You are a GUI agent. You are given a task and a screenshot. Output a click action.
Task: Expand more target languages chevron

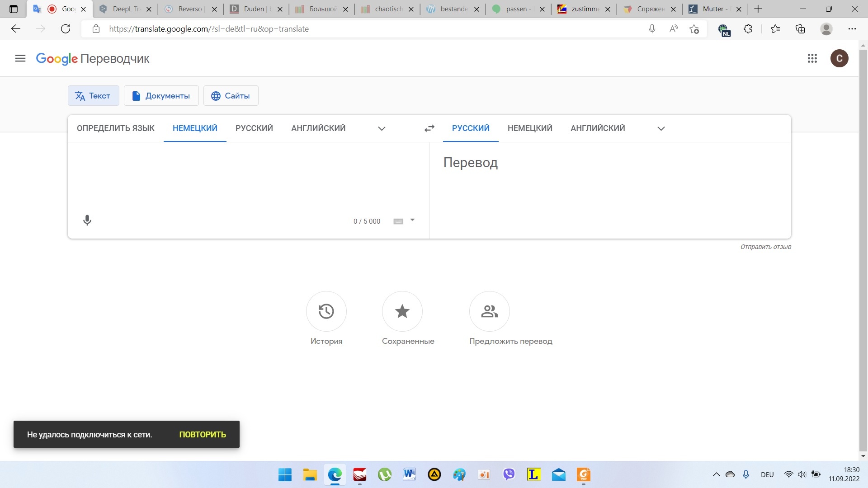tap(661, 128)
